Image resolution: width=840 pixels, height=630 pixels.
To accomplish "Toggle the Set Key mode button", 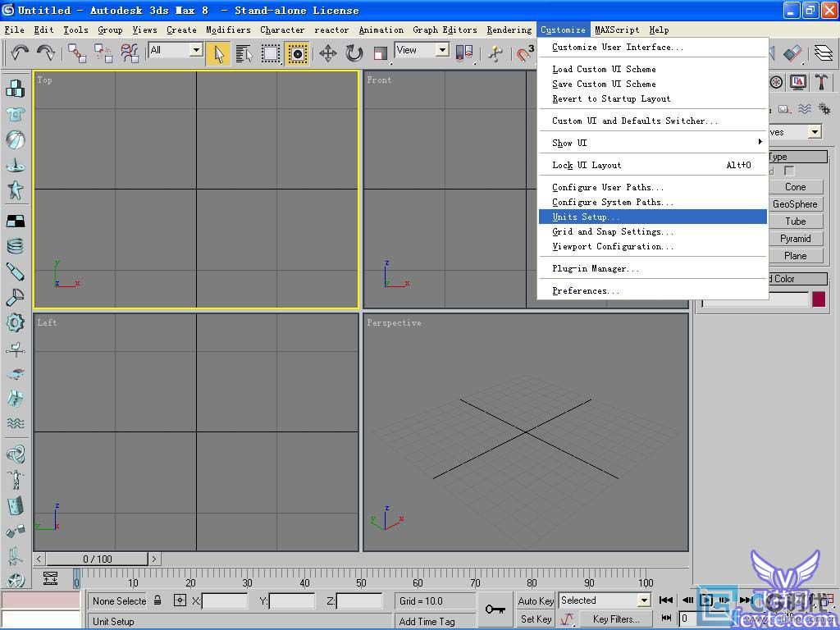I will coord(536,619).
